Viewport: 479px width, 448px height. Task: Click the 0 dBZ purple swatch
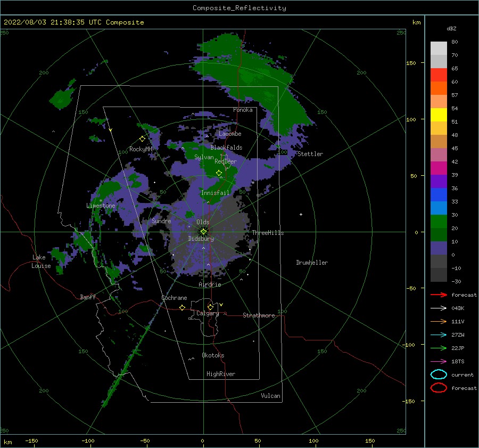coord(439,248)
